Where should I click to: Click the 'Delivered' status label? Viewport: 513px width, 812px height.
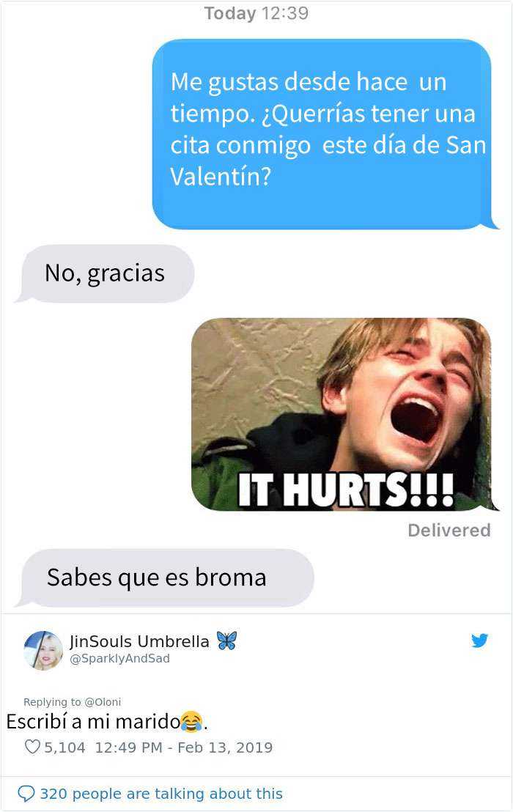point(449,530)
